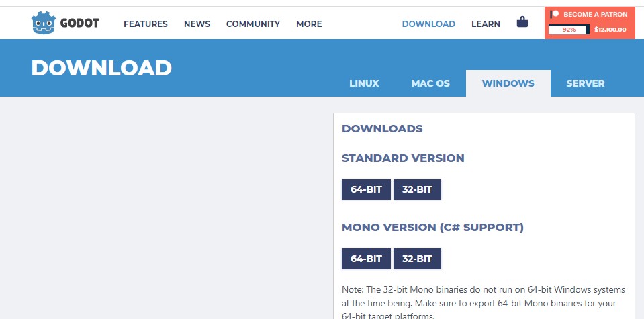Screen dimensions: 644x319
Task: Select the Windows tab
Action: pos(508,83)
